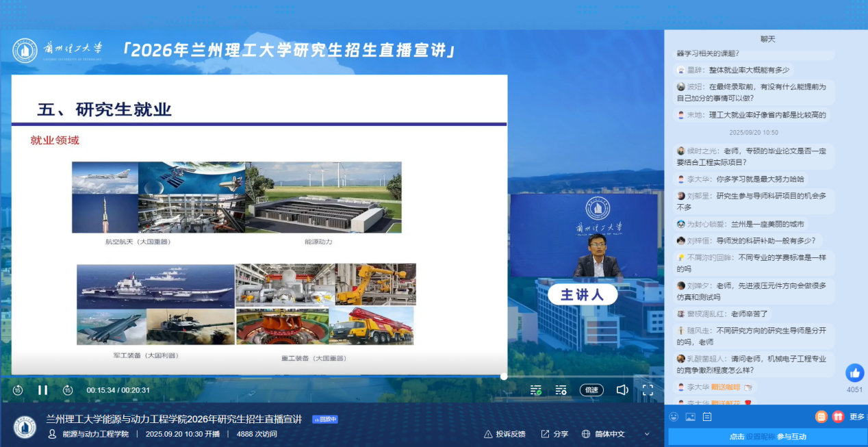Click the image upload icon in chat

pyautogui.click(x=691, y=416)
